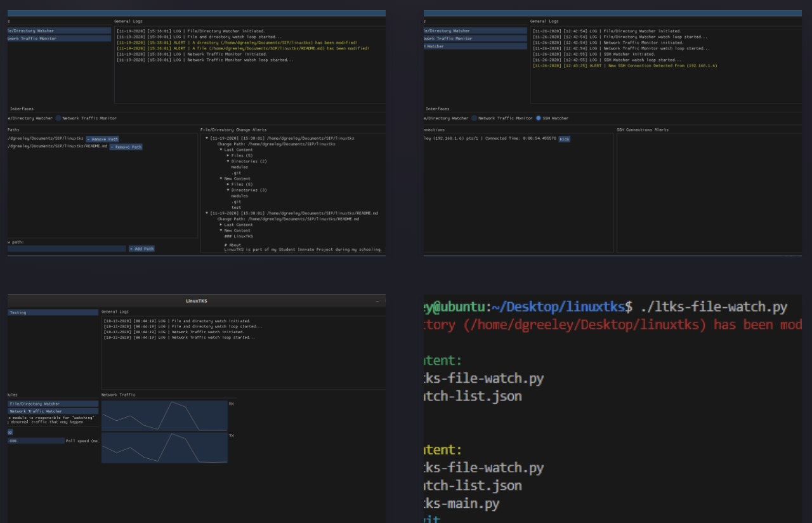
Task: Open the Network Traffic Watcher header
Action: click(53, 411)
